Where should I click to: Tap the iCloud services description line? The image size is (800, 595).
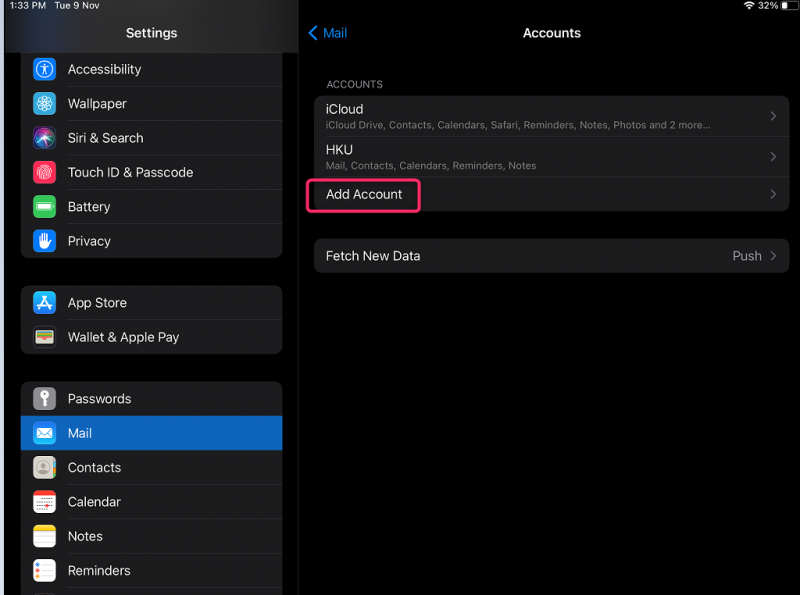[x=518, y=125]
